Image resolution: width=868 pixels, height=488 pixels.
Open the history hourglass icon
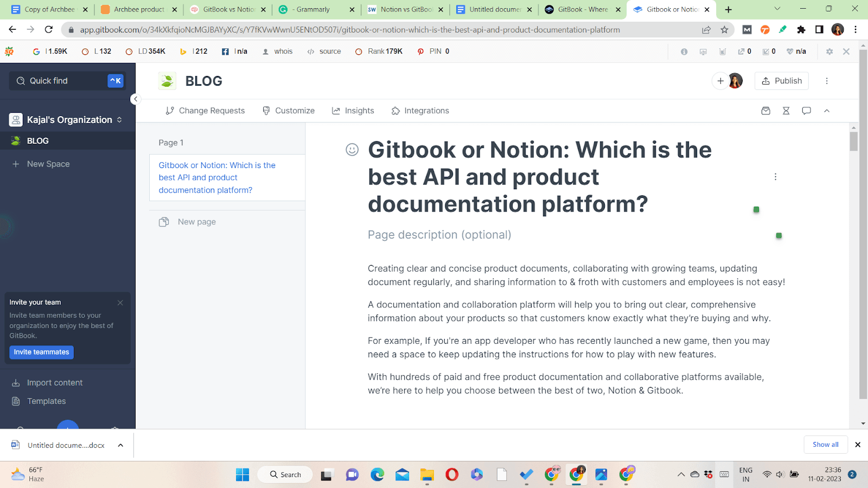786,111
